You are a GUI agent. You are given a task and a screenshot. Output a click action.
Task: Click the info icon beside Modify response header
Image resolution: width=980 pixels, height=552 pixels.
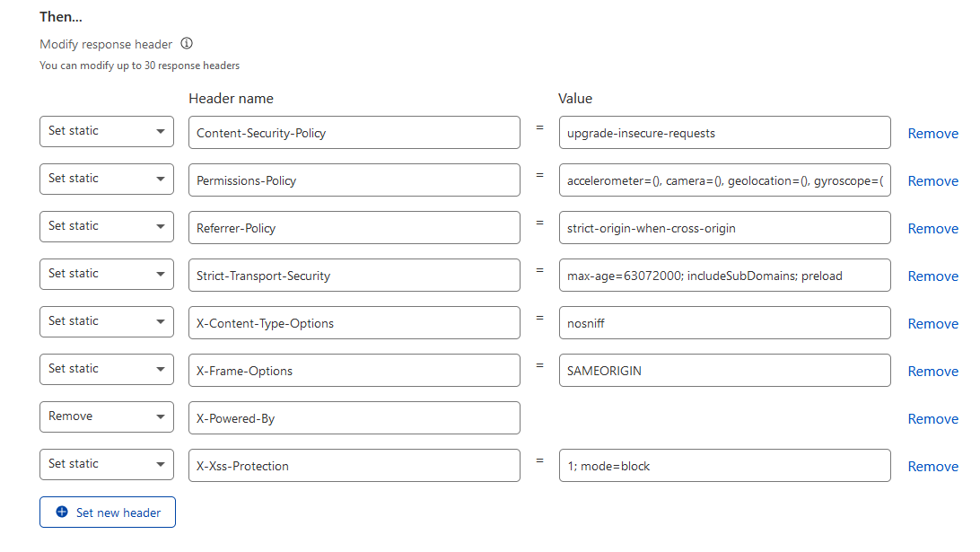point(187,43)
